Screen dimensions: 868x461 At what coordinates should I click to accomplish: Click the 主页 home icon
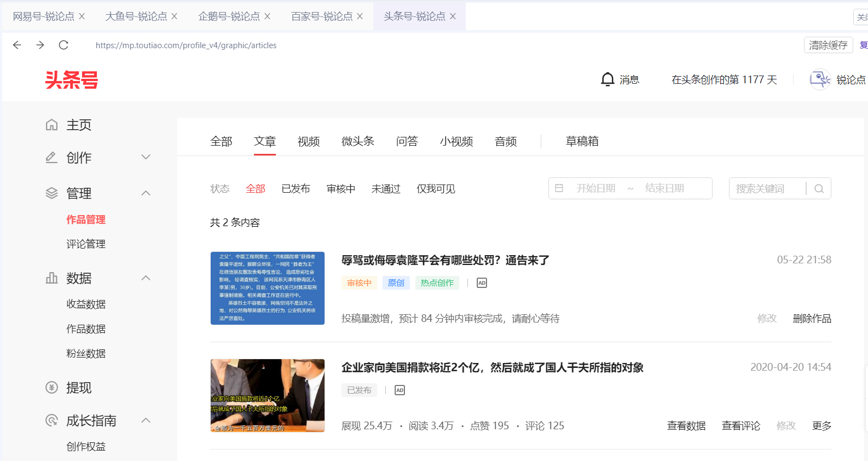(51, 125)
